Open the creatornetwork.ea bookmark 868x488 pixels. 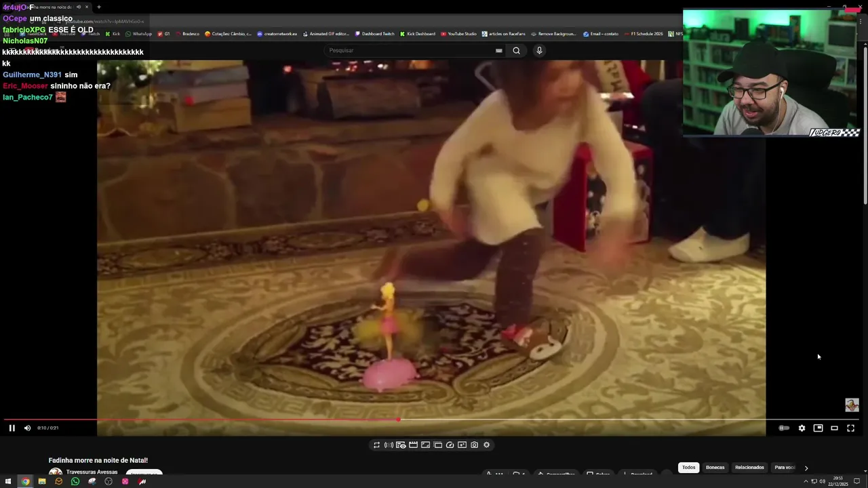277,34
